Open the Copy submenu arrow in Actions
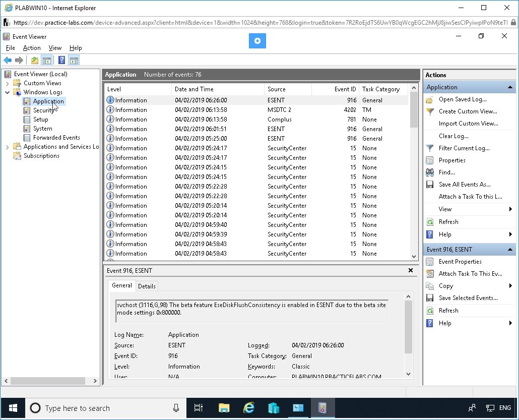The height and width of the screenshot is (420, 519). pos(510,286)
